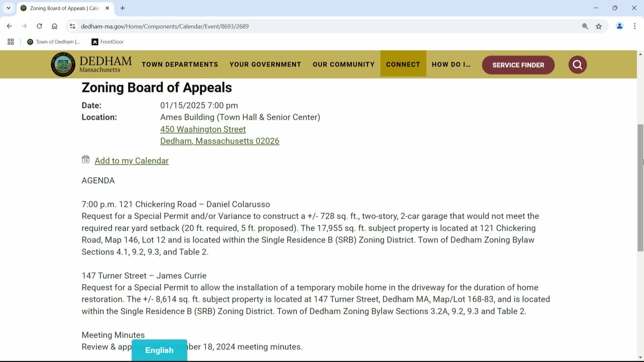
Task: Open the Town of Dedham bookmark
Action: point(54,42)
